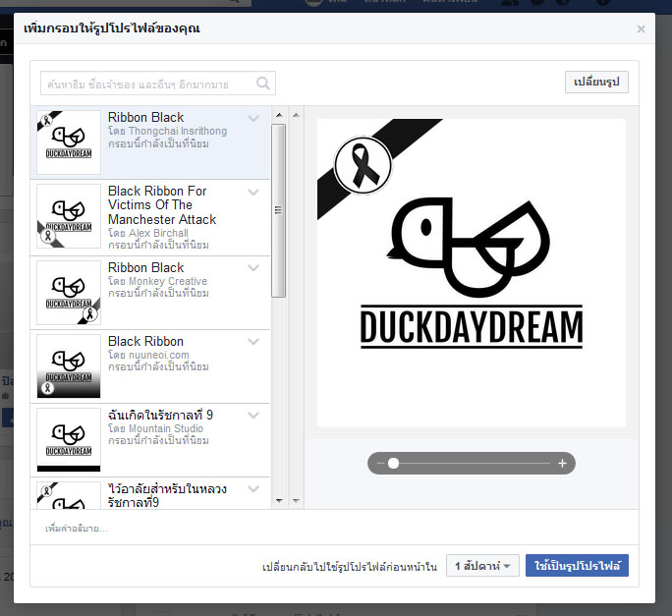Image resolution: width=672 pixels, height=616 pixels.
Task: Click the เพิ่มคำอธิบาย description field
Action: 334,529
